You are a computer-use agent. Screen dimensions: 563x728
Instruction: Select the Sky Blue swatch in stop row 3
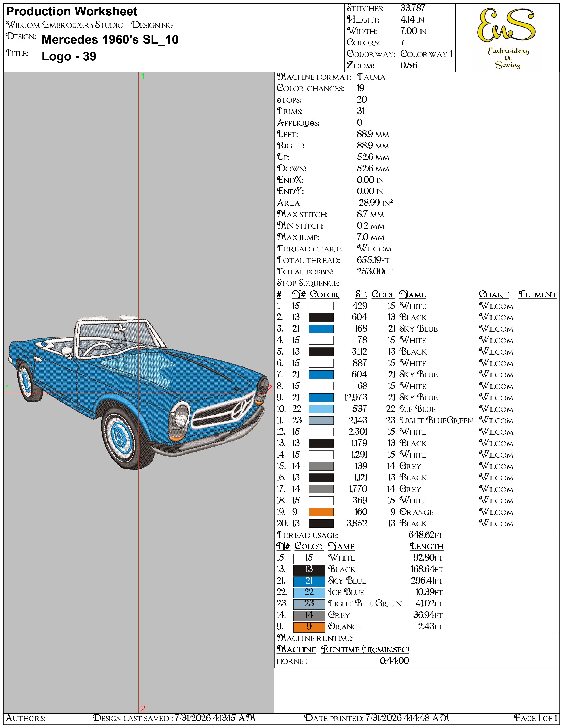coord(321,329)
